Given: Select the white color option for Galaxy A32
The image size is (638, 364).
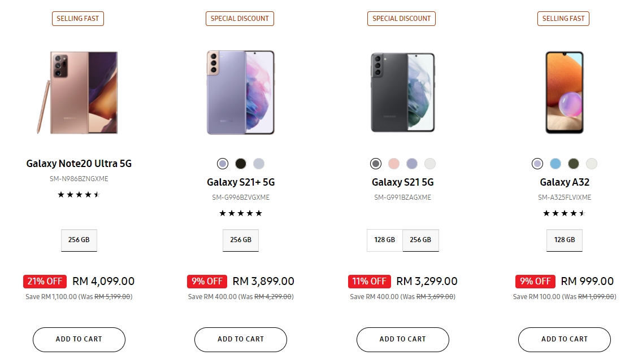Looking at the screenshot, I should coord(591,163).
